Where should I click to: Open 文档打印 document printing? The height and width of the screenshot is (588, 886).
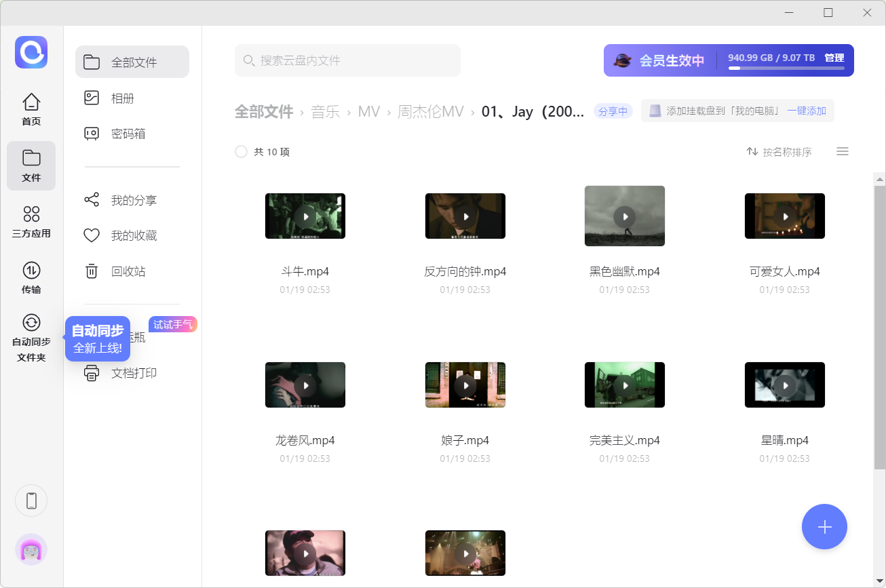(x=132, y=373)
